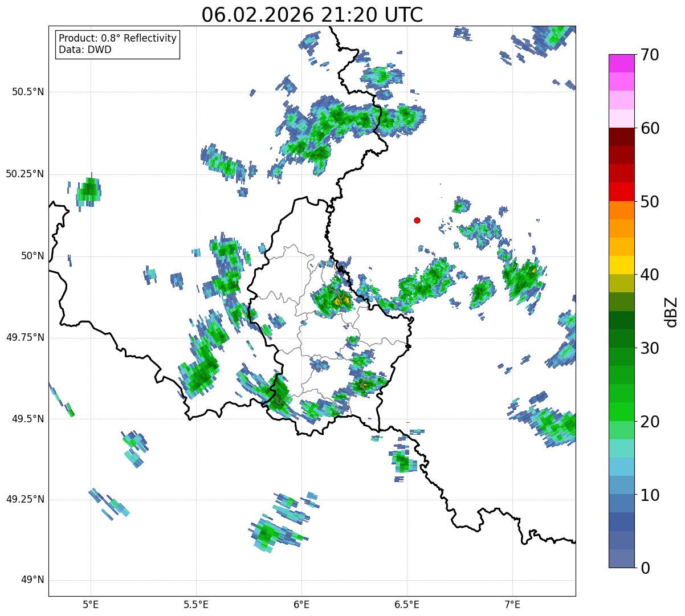Click the colorbar tick label '50'
685x616 pixels.
click(x=650, y=202)
